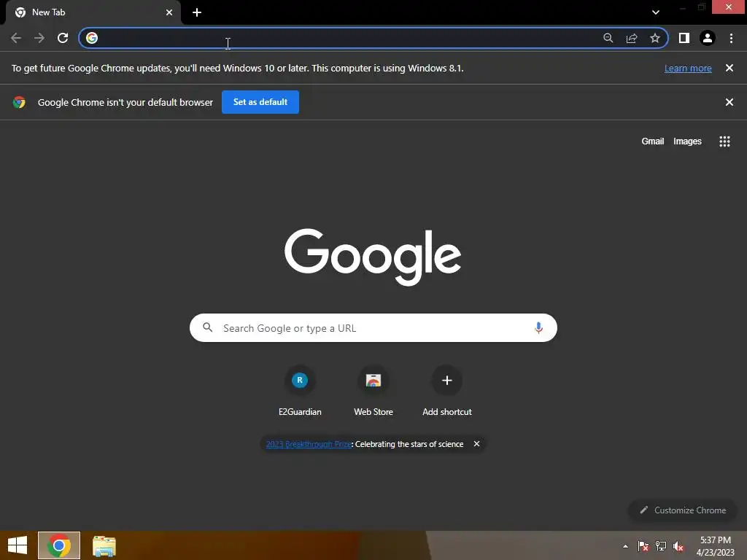Show hidden tray icons arrow

625,546
